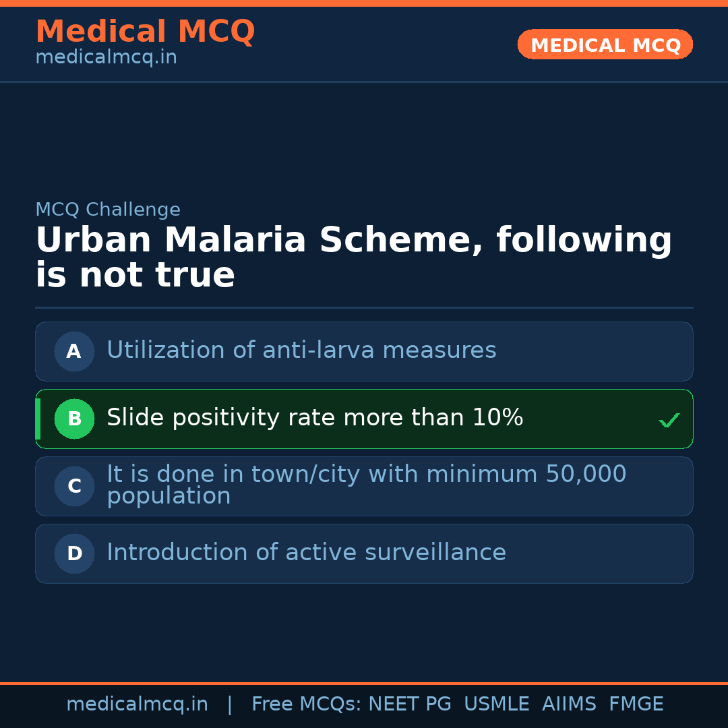Open the Medical MCQ header title
The width and height of the screenshot is (728, 728).
(145, 32)
